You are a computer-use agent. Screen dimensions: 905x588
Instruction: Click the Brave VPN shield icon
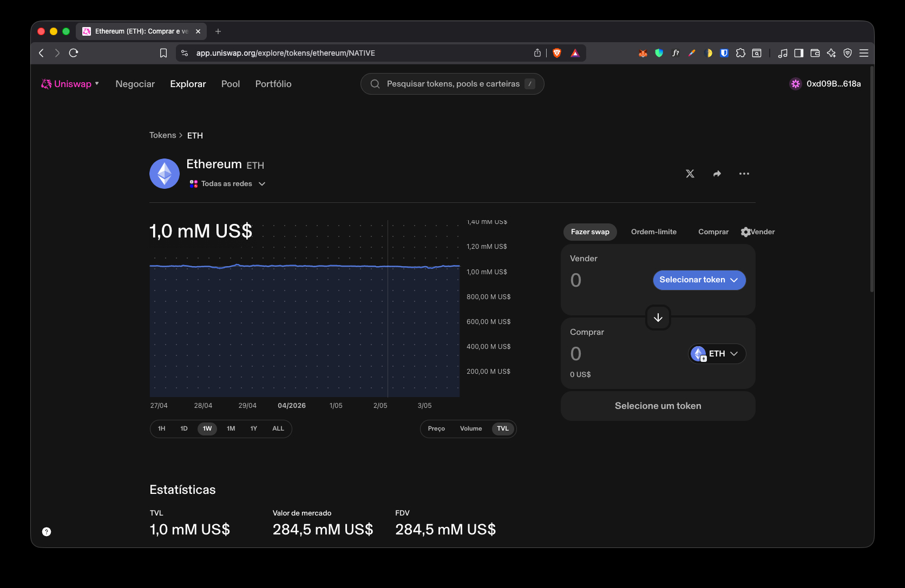[x=848, y=53]
